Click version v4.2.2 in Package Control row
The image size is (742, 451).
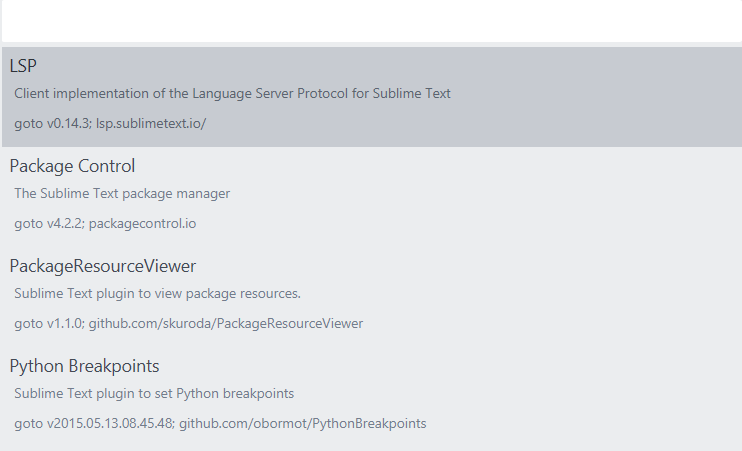pyautogui.click(x=65, y=224)
